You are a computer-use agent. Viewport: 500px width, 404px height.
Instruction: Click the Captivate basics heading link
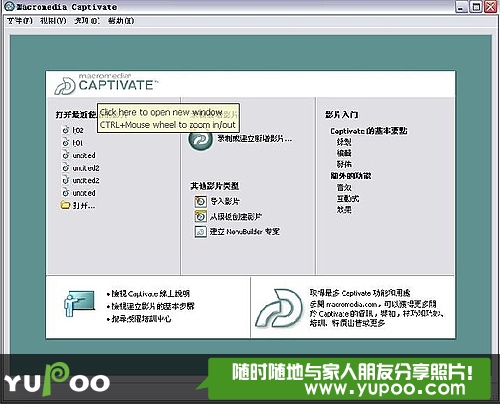point(369,131)
